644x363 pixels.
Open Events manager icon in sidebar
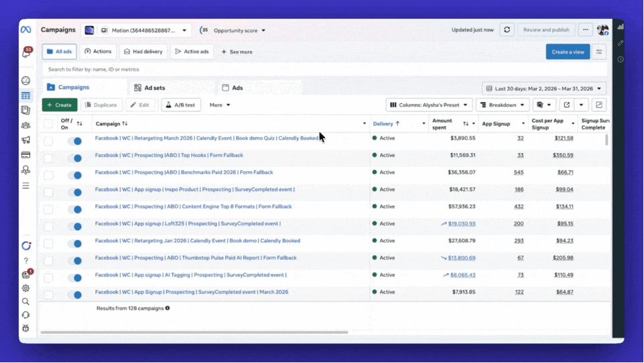click(26, 170)
